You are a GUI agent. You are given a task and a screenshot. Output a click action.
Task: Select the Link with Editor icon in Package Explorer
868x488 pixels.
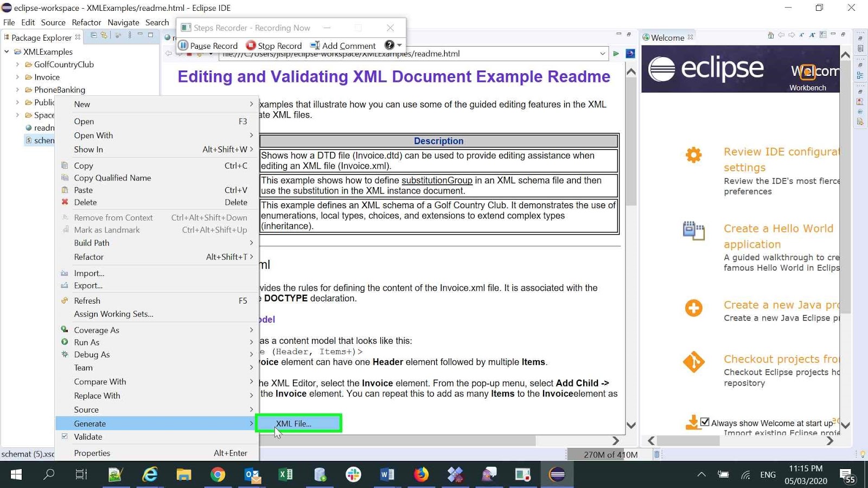(x=104, y=36)
